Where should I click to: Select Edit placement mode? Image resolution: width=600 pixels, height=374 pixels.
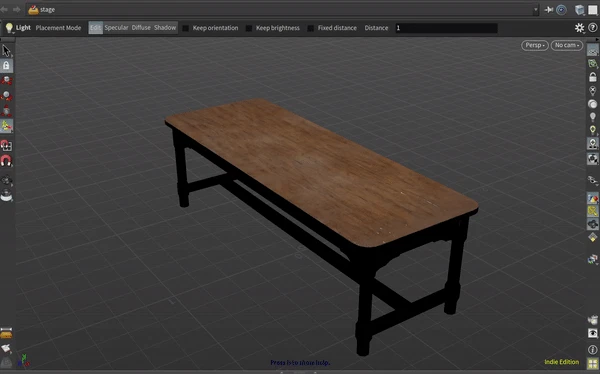(96, 28)
